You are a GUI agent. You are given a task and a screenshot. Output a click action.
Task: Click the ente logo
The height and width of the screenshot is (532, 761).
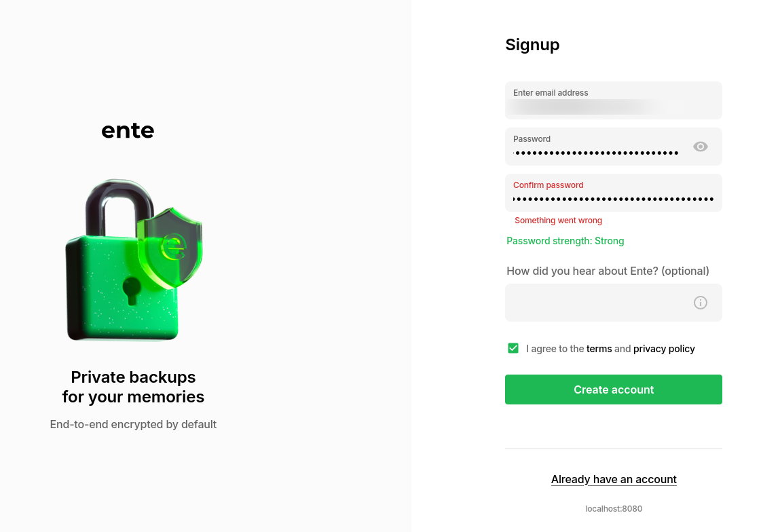pos(128,130)
